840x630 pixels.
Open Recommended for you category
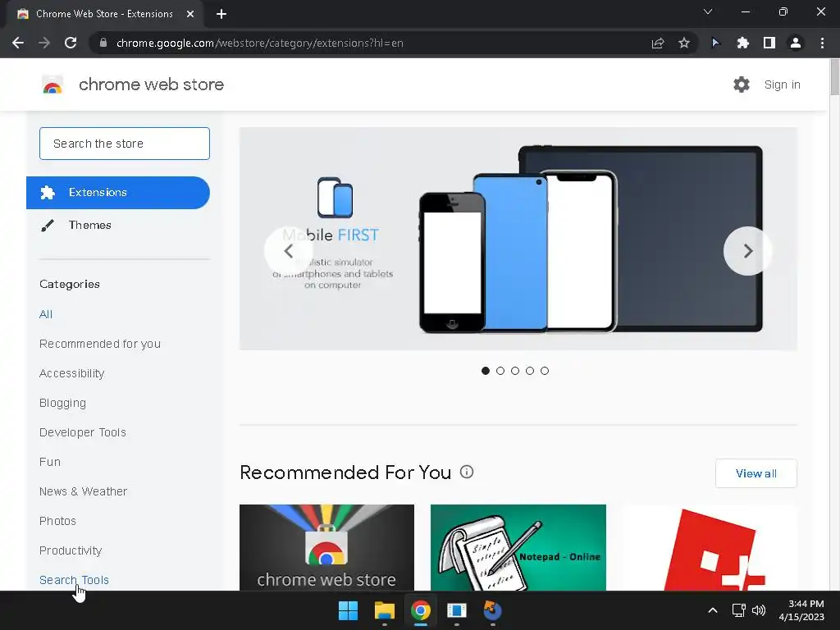100,344
